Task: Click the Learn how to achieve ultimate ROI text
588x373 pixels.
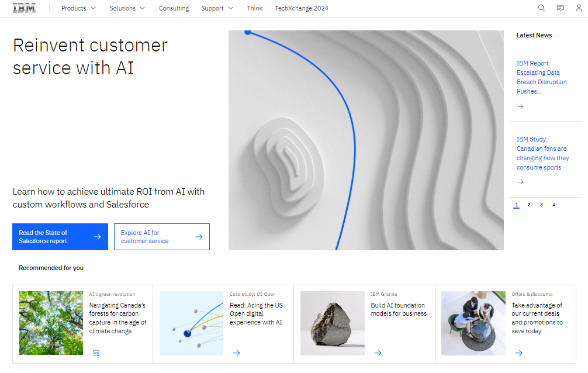Action: (109, 198)
